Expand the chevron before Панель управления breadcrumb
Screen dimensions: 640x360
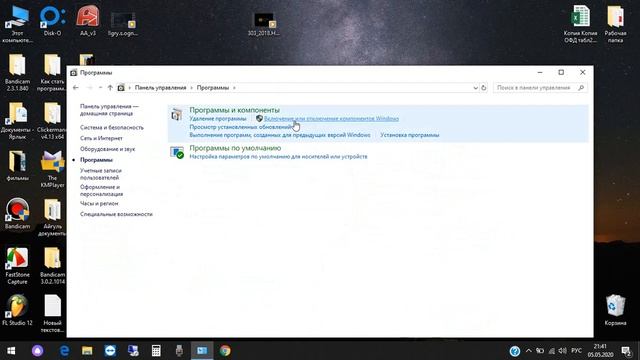tap(130, 87)
